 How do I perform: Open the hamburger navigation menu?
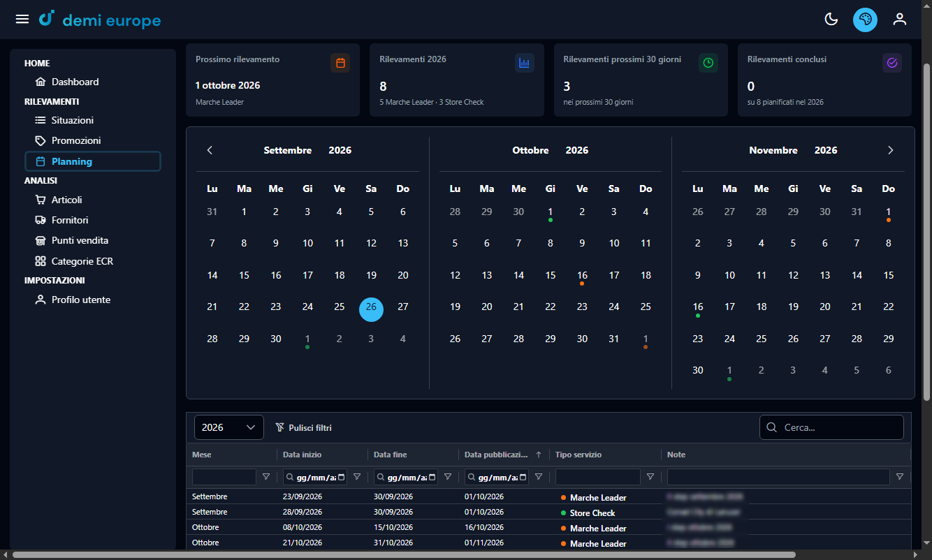(22, 19)
